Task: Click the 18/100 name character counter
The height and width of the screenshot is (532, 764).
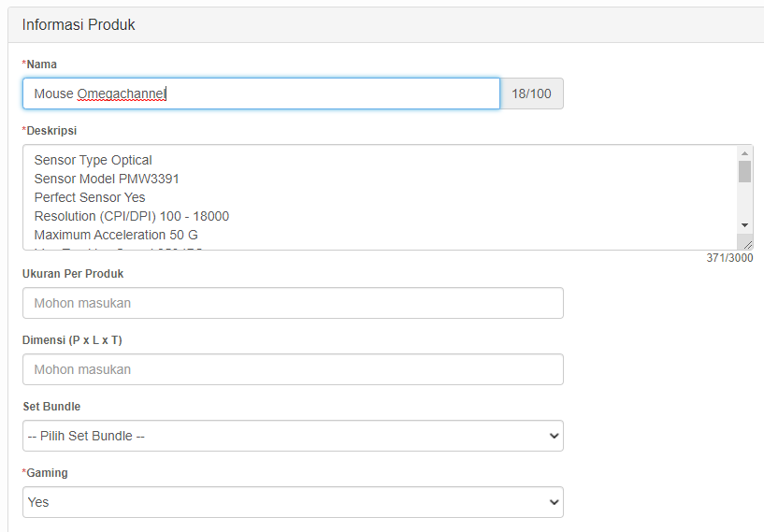Action: (x=531, y=93)
